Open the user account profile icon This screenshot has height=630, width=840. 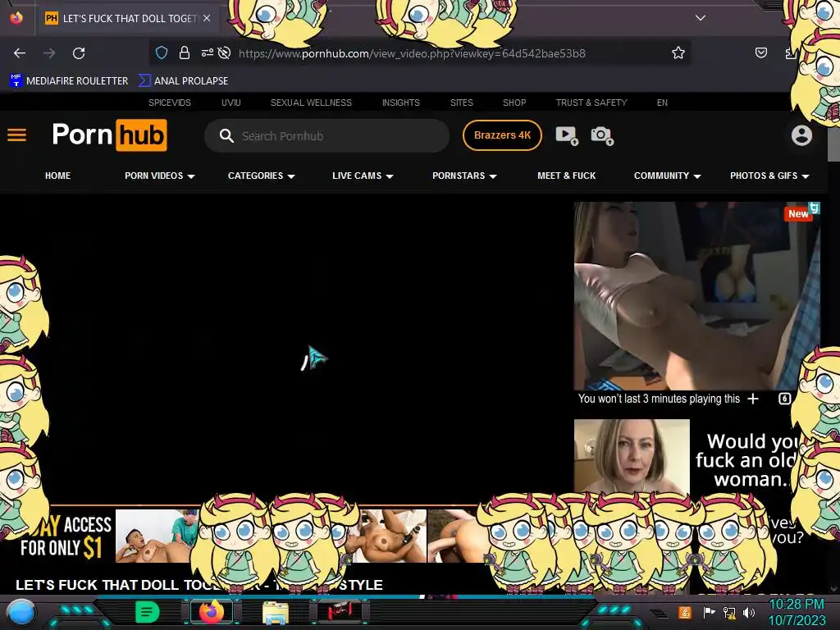click(x=801, y=135)
